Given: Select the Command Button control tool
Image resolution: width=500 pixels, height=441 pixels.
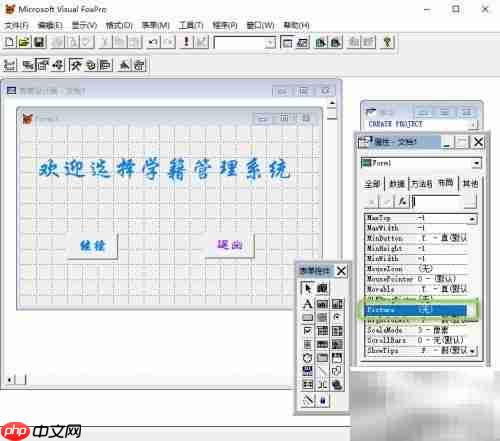Looking at the screenshot, I should (x=307, y=317).
